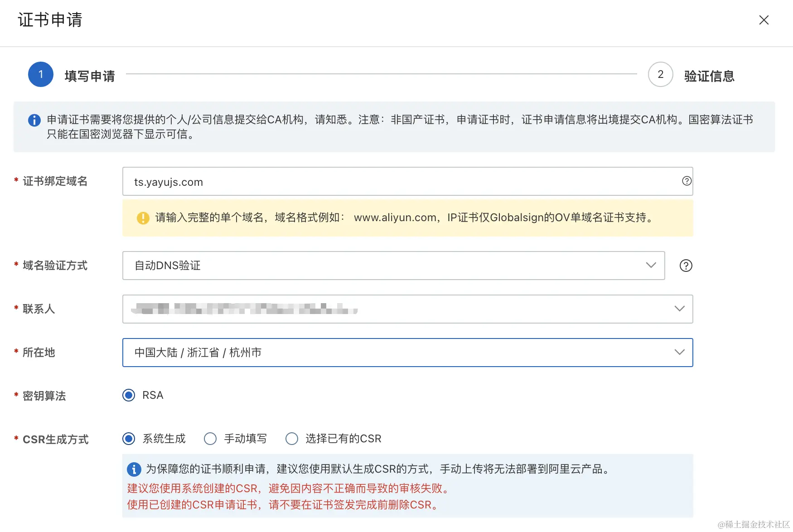This screenshot has height=532, width=793.
Task: Click the 验证信息 step label
Action: (x=709, y=76)
